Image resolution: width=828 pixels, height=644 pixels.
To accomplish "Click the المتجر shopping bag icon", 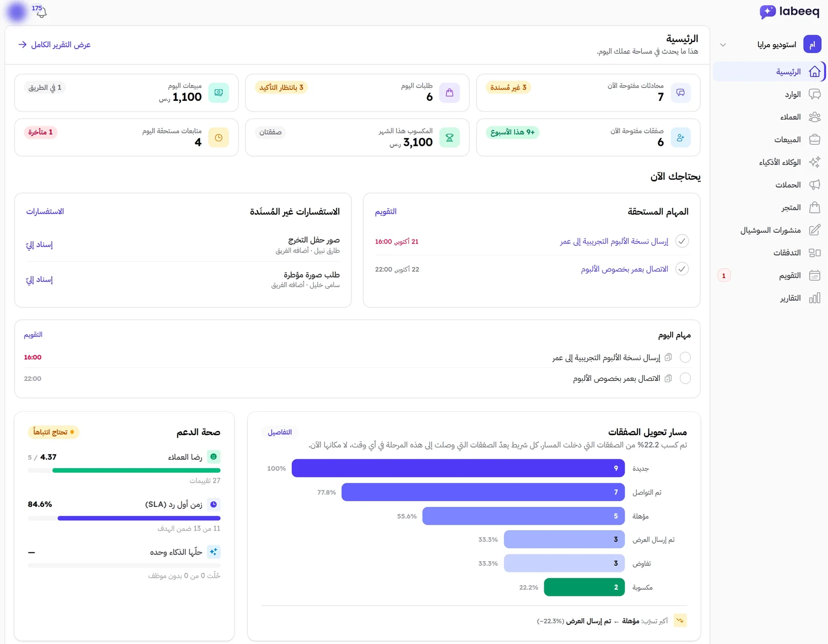I will tap(815, 207).
